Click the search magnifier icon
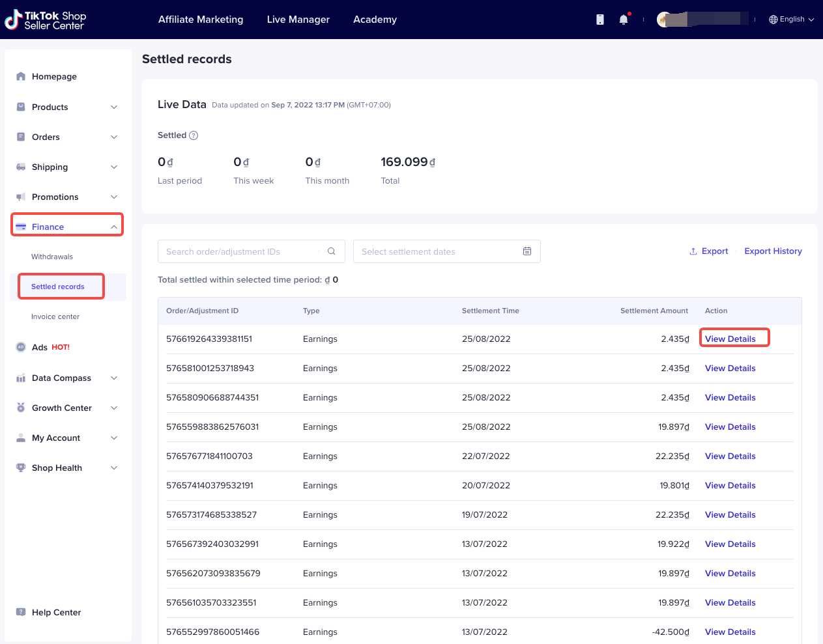 [x=332, y=251]
